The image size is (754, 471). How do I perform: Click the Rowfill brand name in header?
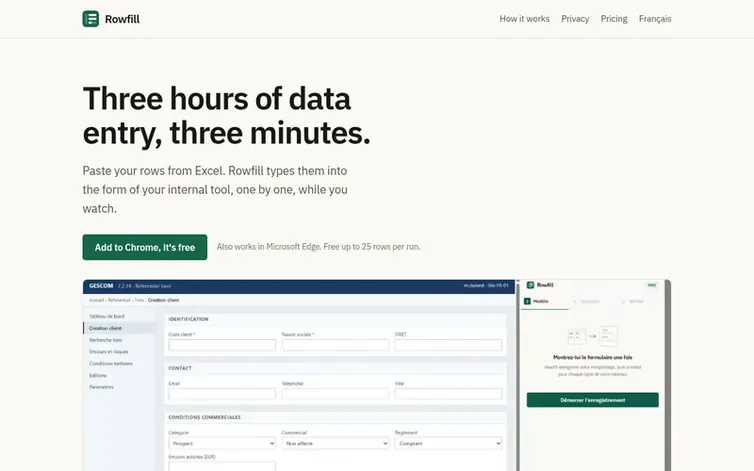click(122, 19)
